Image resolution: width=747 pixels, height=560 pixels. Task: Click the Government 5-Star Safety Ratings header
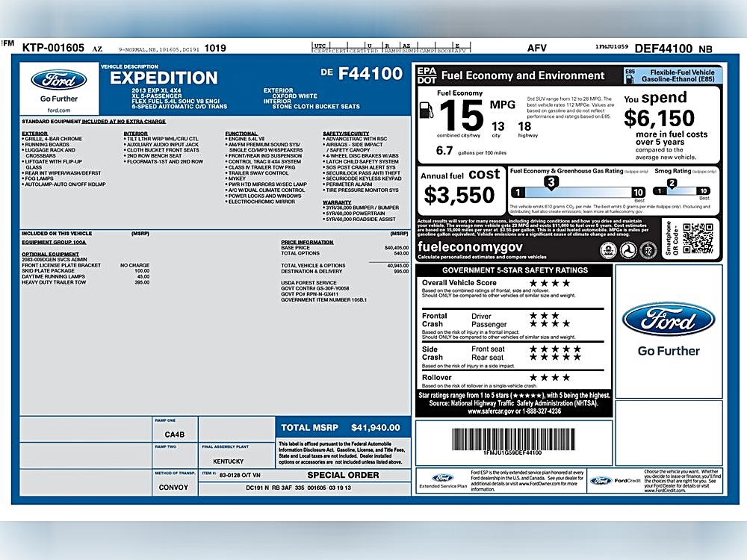click(x=515, y=270)
